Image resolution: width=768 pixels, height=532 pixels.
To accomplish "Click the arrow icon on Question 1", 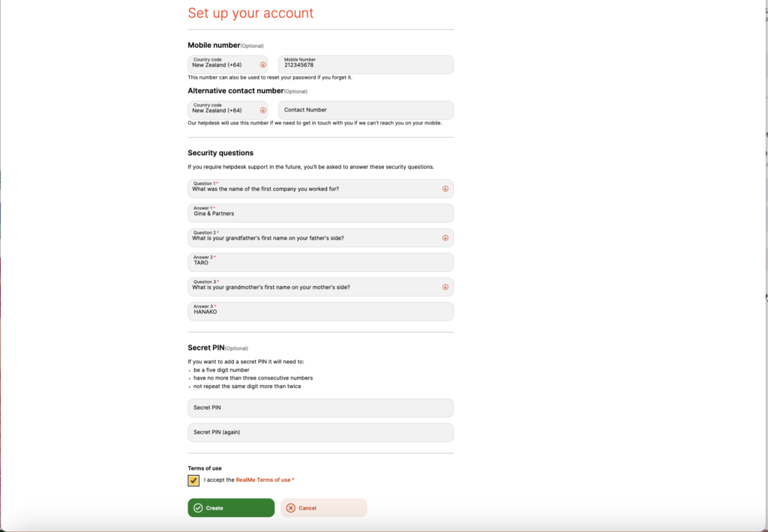I will (445, 189).
